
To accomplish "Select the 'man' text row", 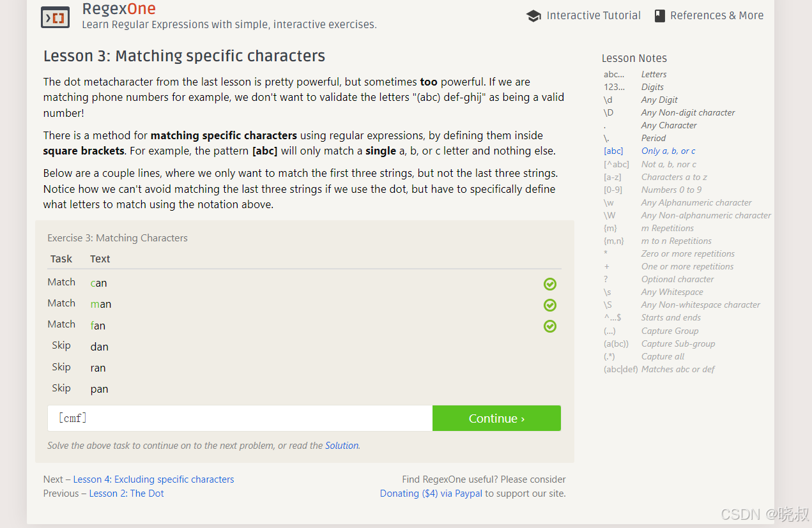I will point(101,304).
